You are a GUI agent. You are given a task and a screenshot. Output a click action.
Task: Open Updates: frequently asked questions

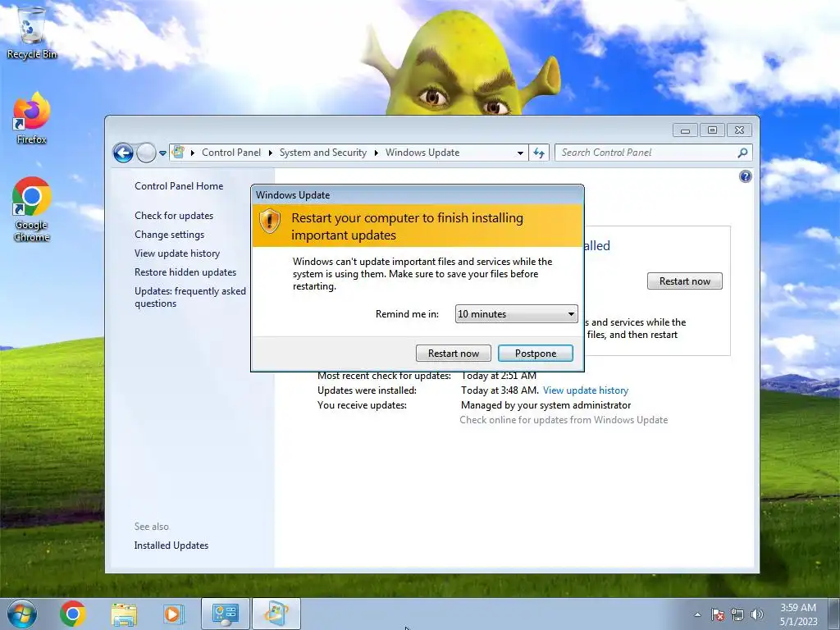pos(190,297)
